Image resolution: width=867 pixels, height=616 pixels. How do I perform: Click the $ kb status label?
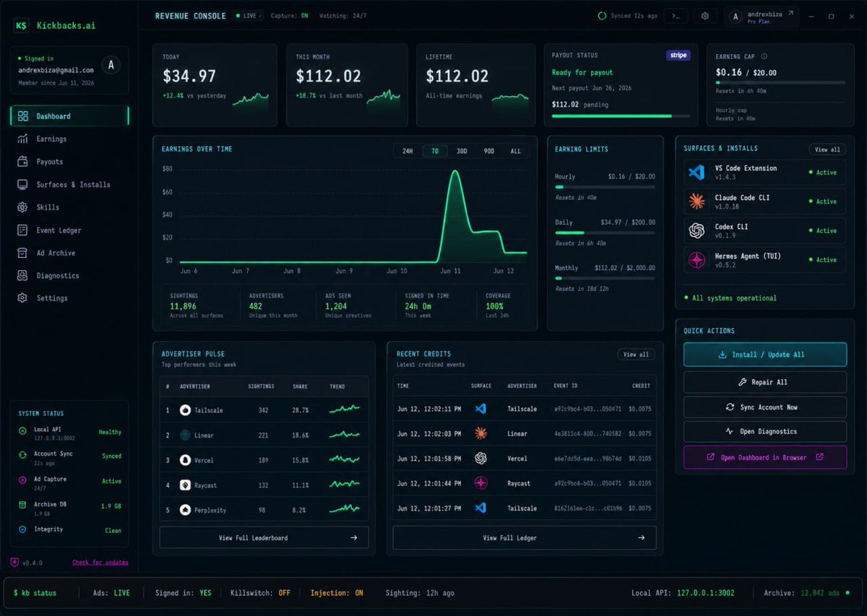[x=36, y=593]
